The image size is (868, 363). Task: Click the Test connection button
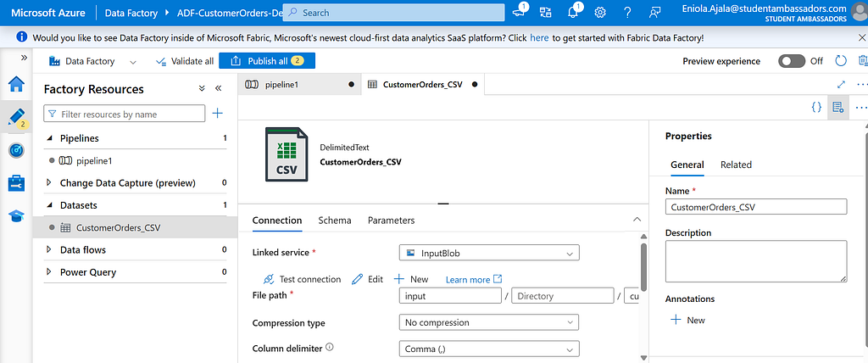click(303, 279)
